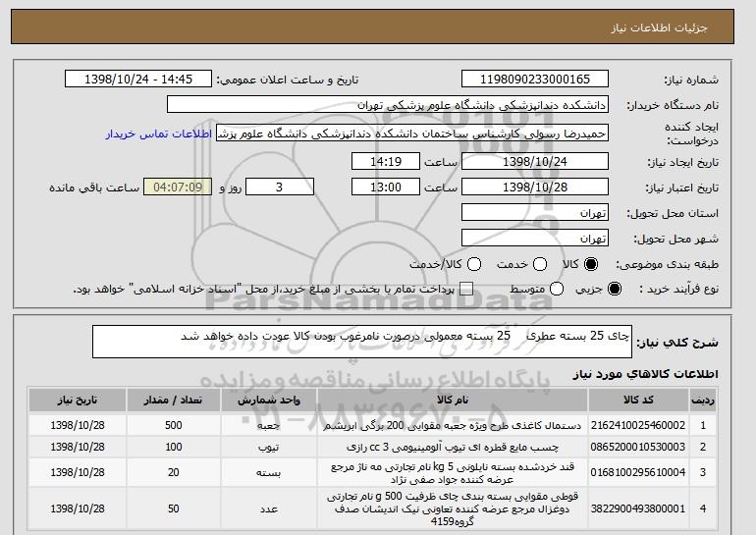
Task: Tick the اسناد خزانه اسلامی payment checkbox
Action: tap(466, 290)
